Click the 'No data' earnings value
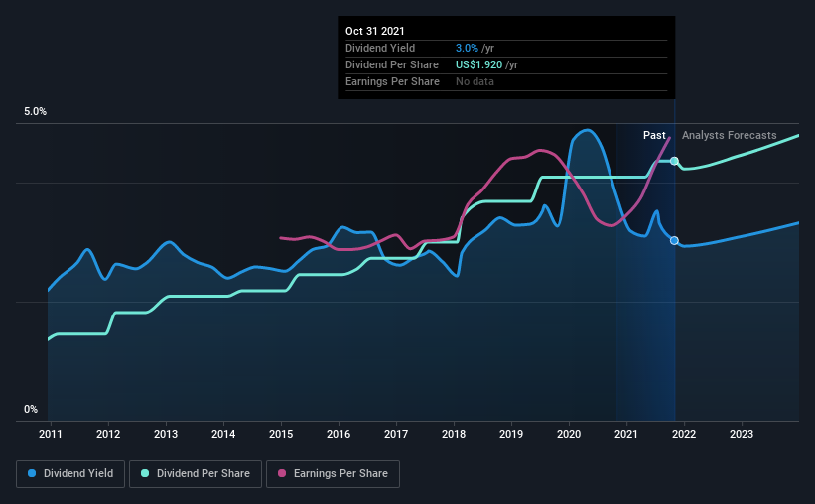Image resolution: width=815 pixels, height=504 pixels. [475, 81]
